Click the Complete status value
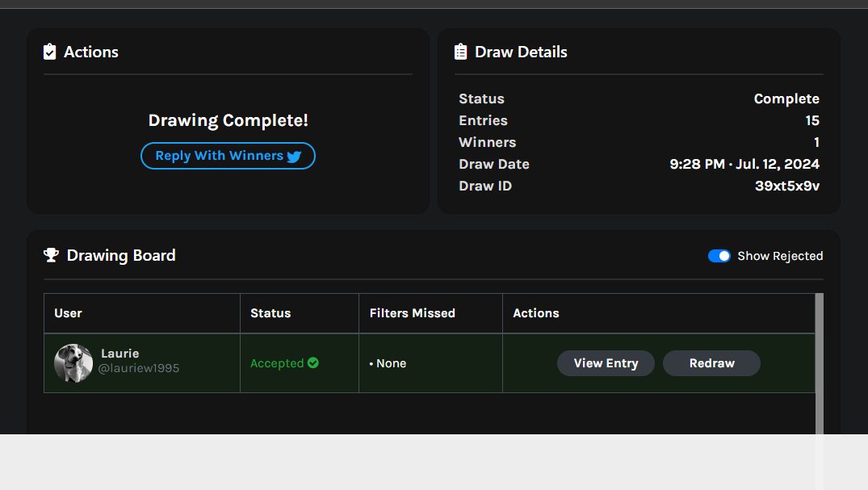This screenshot has height=490, width=868. coord(786,99)
